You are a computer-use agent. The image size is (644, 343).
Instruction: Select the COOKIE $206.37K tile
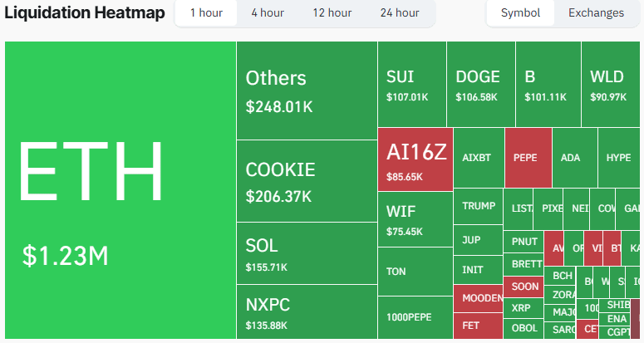click(x=307, y=181)
